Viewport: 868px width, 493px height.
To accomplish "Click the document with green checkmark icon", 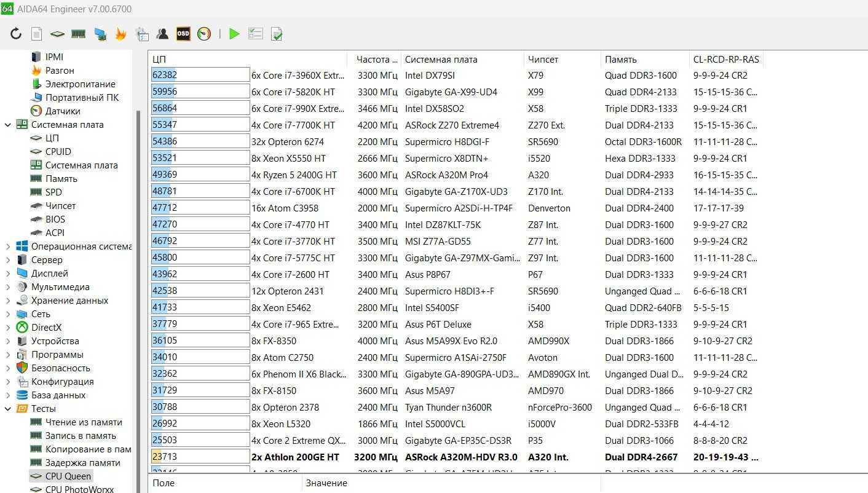I will [277, 34].
